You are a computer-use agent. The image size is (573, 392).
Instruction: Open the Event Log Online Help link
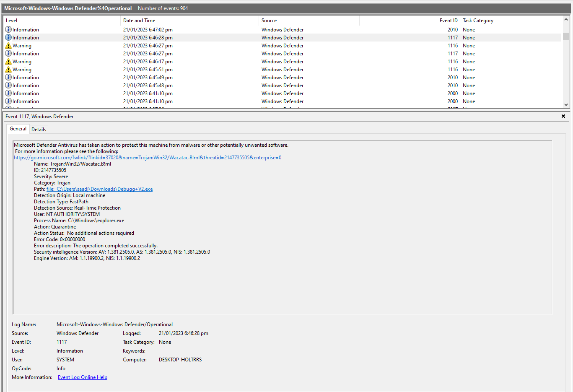pyautogui.click(x=83, y=377)
